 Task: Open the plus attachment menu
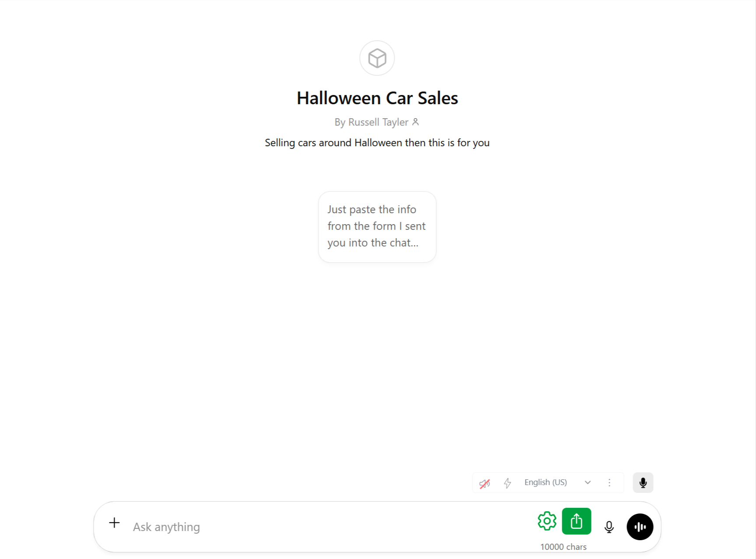[x=114, y=523]
